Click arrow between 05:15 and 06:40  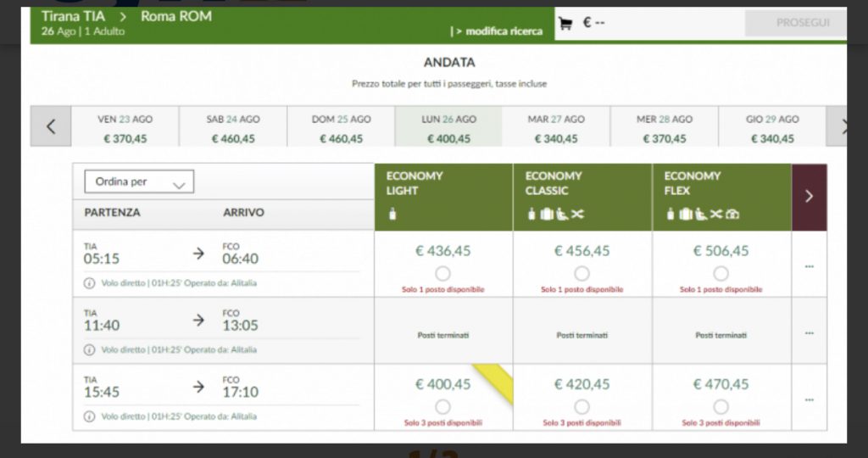[198, 254]
